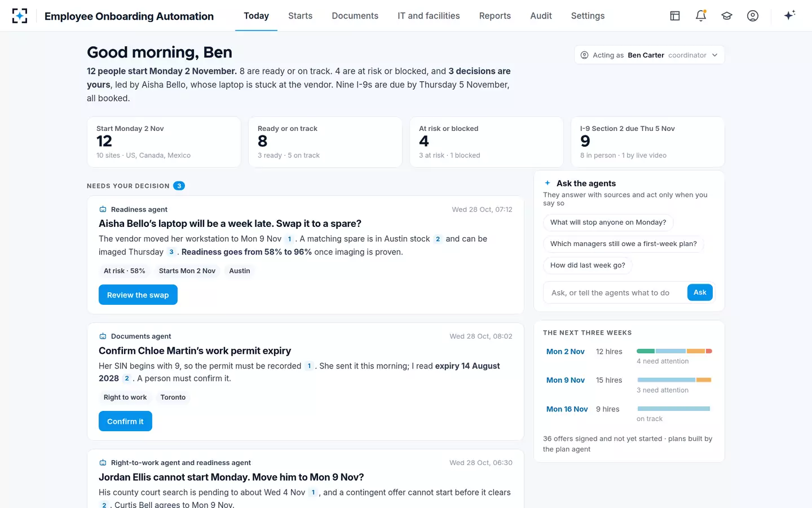Viewport: 812px width, 508px height.
Task: Open the At risk or blocked card
Action: point(487,142)
